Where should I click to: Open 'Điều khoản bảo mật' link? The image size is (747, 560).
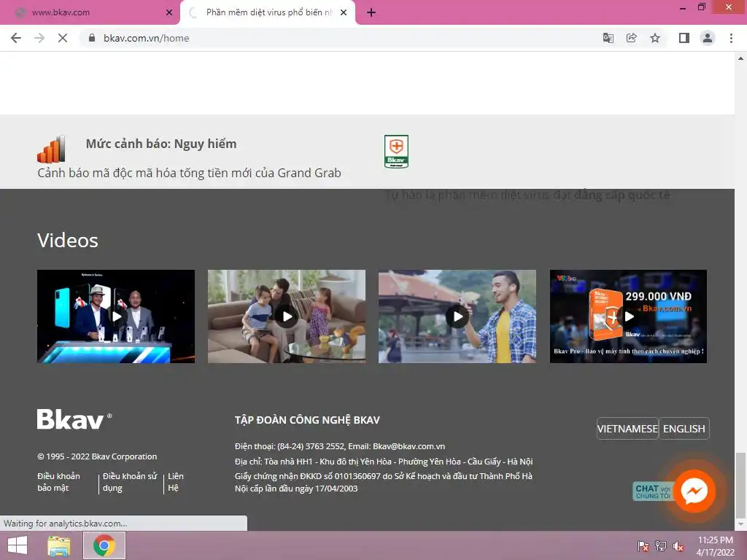coord(58,482)
